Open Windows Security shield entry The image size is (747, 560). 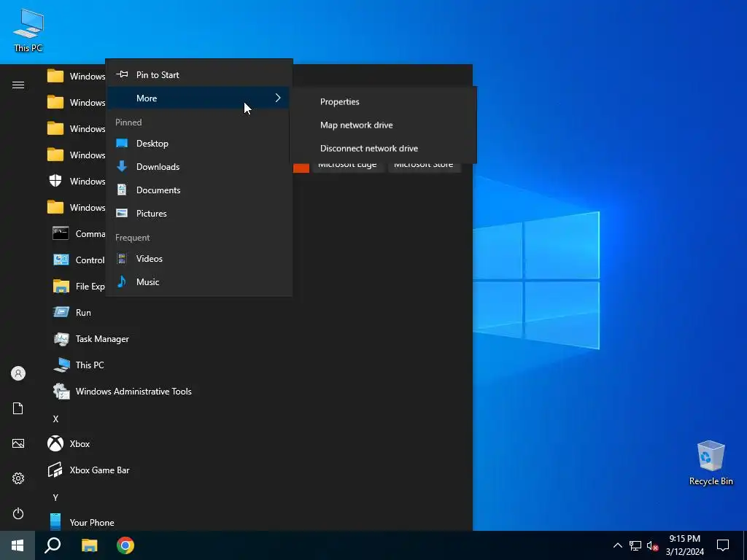[76, 182]
